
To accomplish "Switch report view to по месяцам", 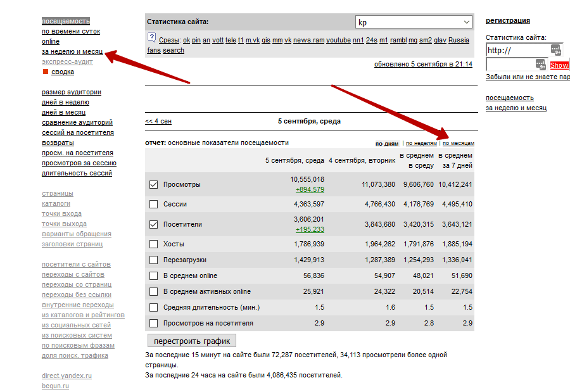I will coord(458,144).
